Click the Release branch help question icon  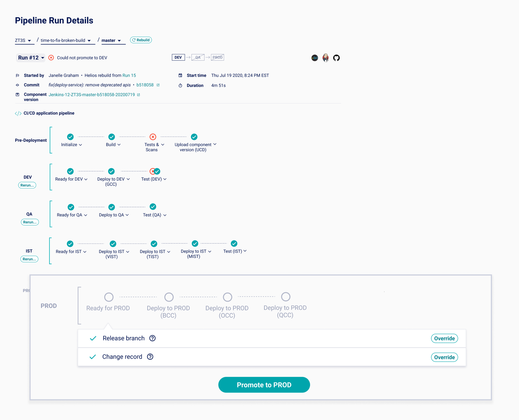152,338
